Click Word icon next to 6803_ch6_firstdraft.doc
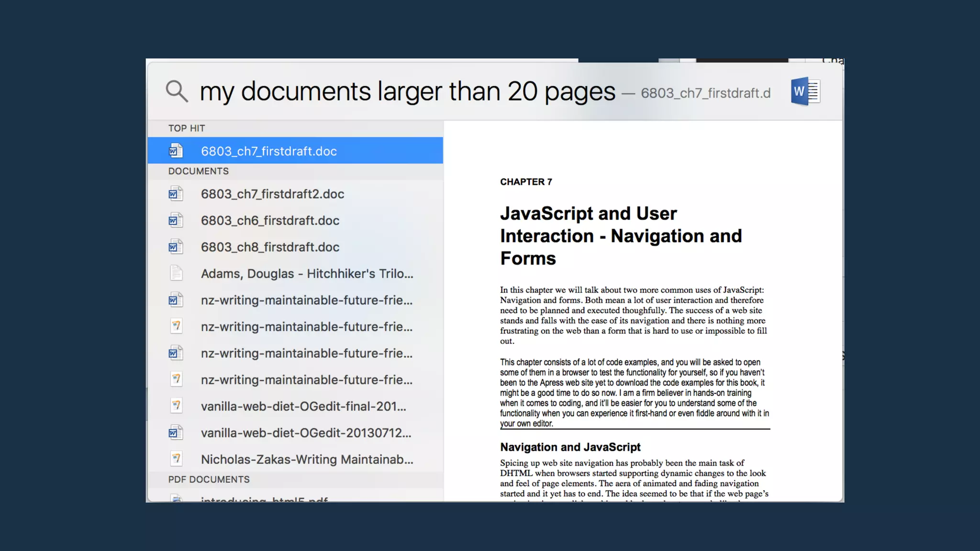The width and height of the screenshot is (980, 551). pos(176,220)
